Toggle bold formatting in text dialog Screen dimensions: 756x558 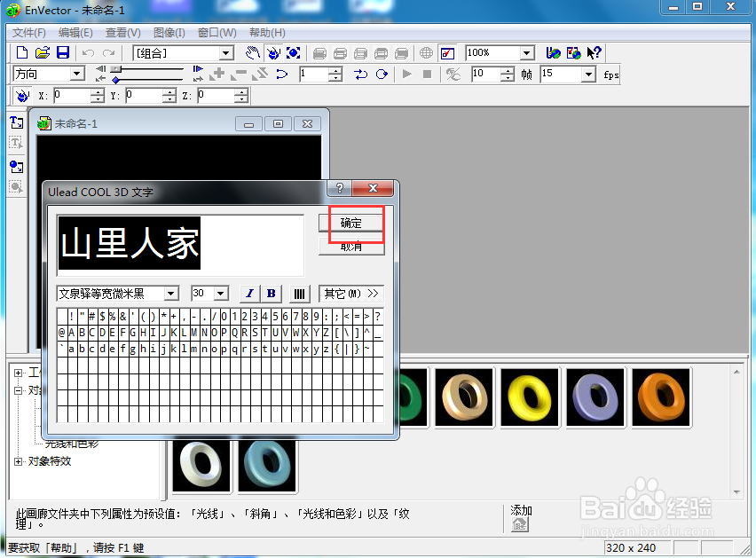point(271,294)
